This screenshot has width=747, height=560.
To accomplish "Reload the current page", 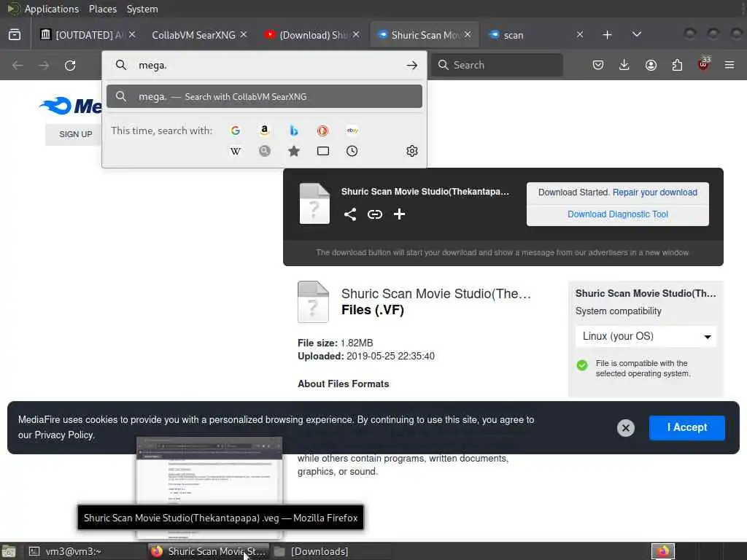I will (x=70, y=65).
